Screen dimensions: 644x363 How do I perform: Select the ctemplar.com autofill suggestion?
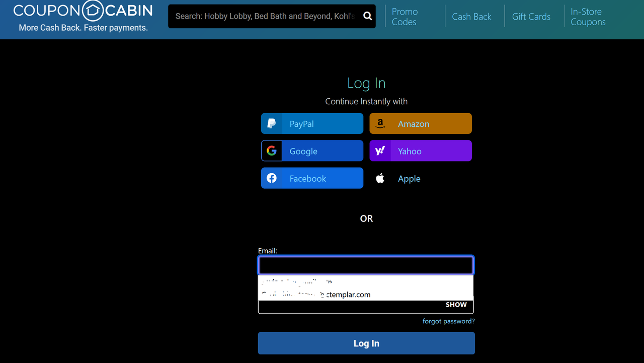[366, 295]
